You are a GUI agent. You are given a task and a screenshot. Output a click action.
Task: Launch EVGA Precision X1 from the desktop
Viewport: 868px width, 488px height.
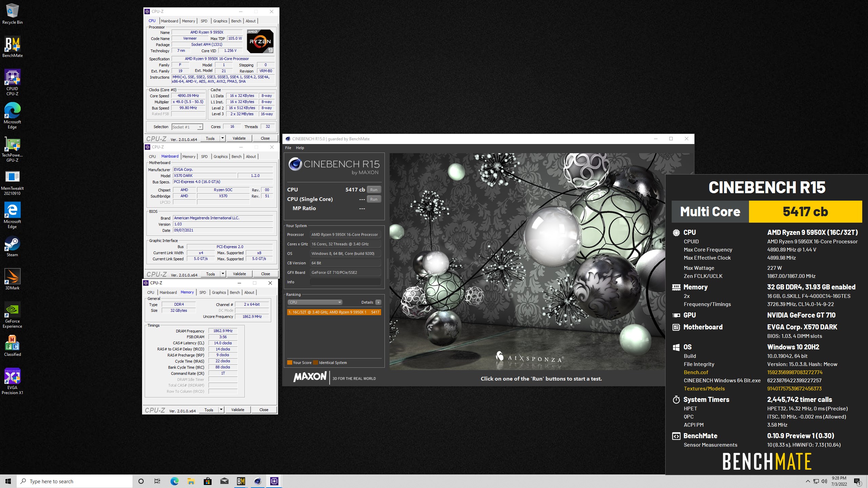click(12, 381)
